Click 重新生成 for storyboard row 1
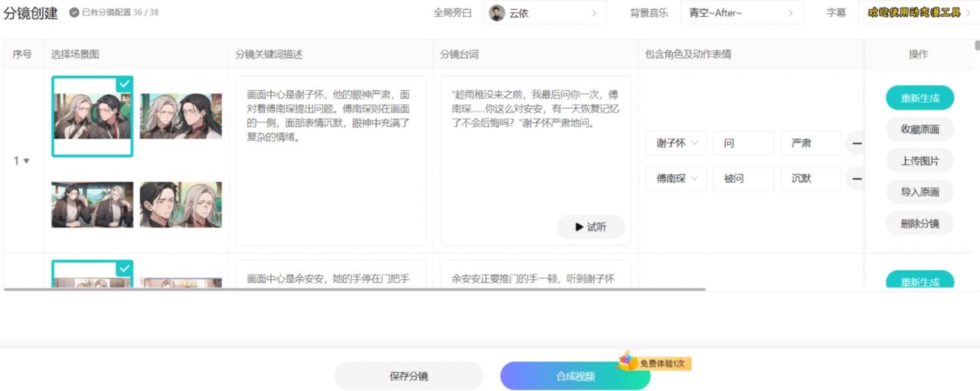This screenshot has width=980, height=391. (920, 98)
